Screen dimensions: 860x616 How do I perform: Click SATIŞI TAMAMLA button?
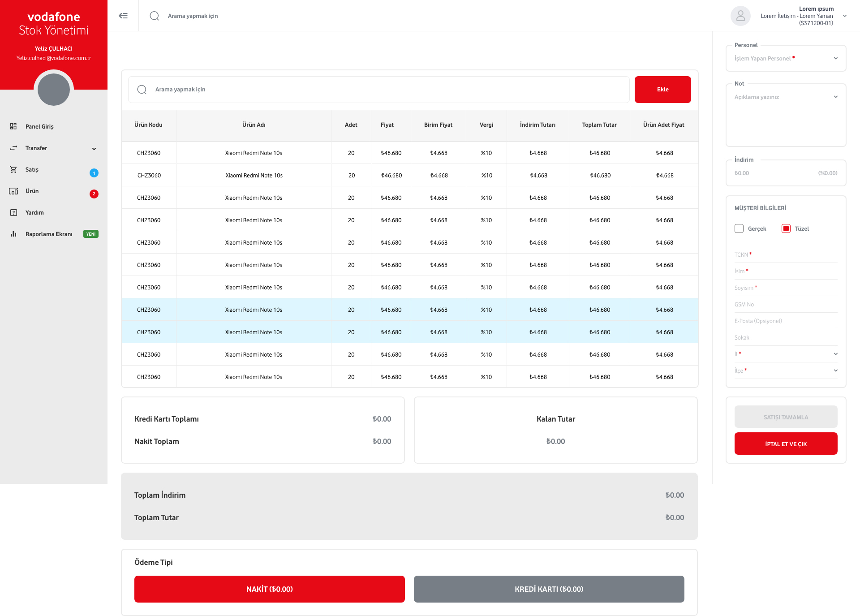pyautogui.click(x=786, y=417)
